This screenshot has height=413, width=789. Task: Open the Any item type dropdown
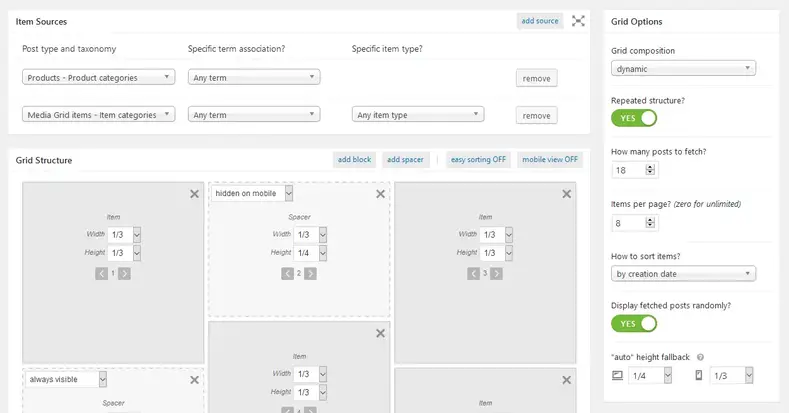pyautogui.click(x=418, y=115)
